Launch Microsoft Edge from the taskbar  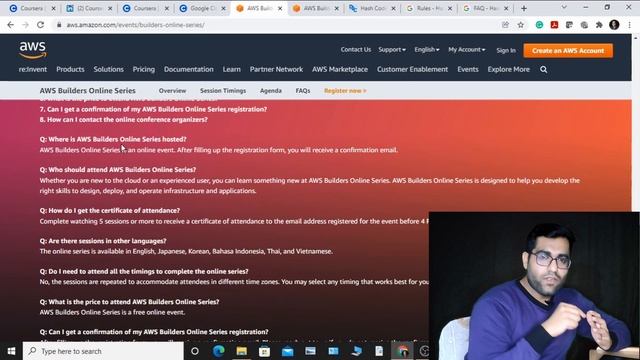click(x=218, y=351)
